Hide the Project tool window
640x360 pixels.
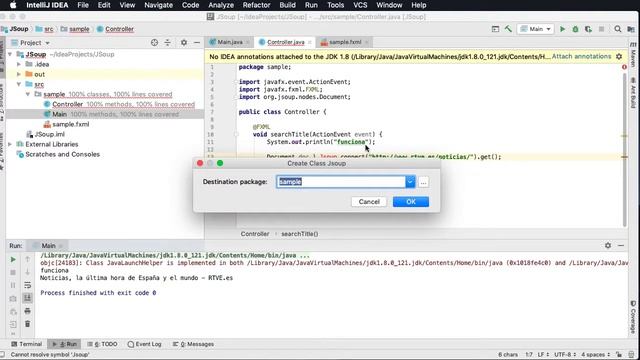pyautogui.click(x=197, y=42)
